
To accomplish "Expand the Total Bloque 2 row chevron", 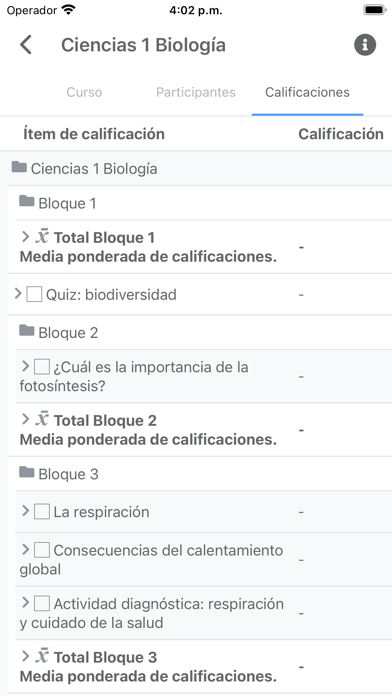I will 25,419.
